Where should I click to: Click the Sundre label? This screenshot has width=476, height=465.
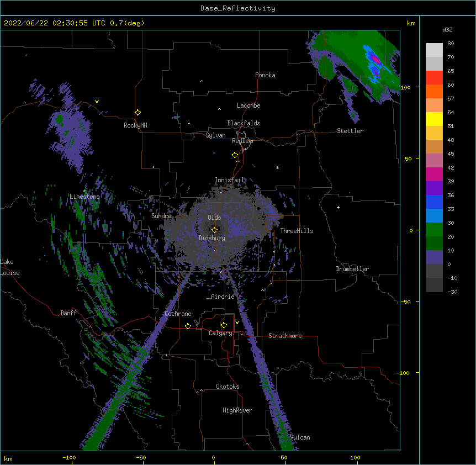[x=161, y=216]
